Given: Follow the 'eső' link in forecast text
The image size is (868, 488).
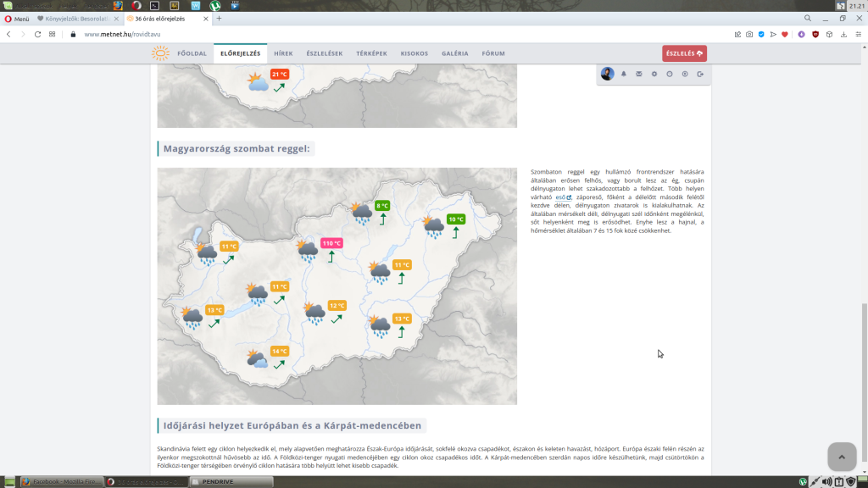Looking at the screenshot, I should (561, 197).
